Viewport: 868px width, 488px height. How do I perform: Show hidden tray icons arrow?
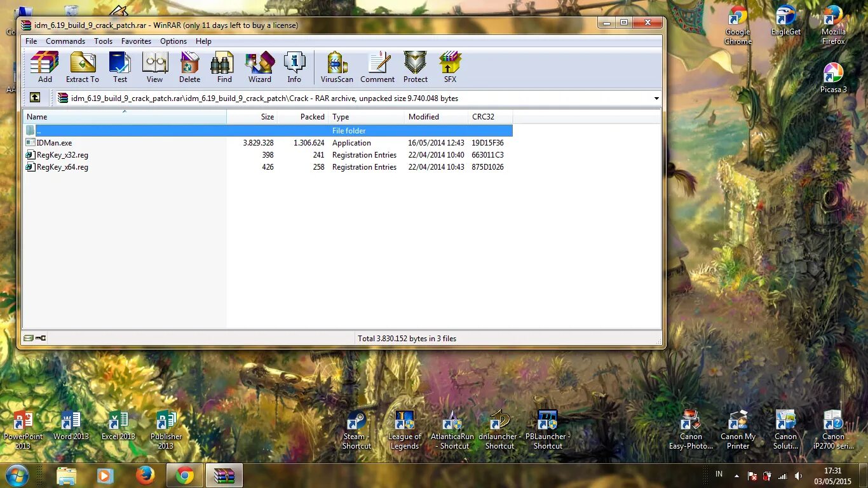click(x=736, y=476)
